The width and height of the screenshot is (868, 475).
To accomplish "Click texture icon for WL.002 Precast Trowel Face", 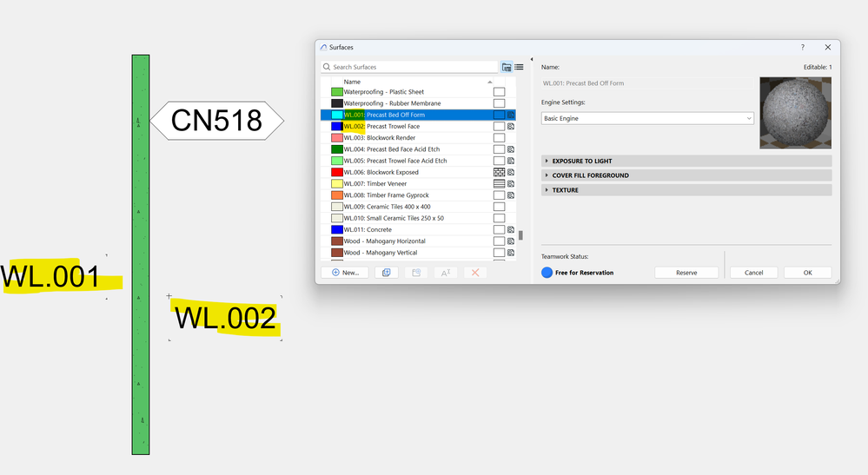I will [x=511, y=127].
